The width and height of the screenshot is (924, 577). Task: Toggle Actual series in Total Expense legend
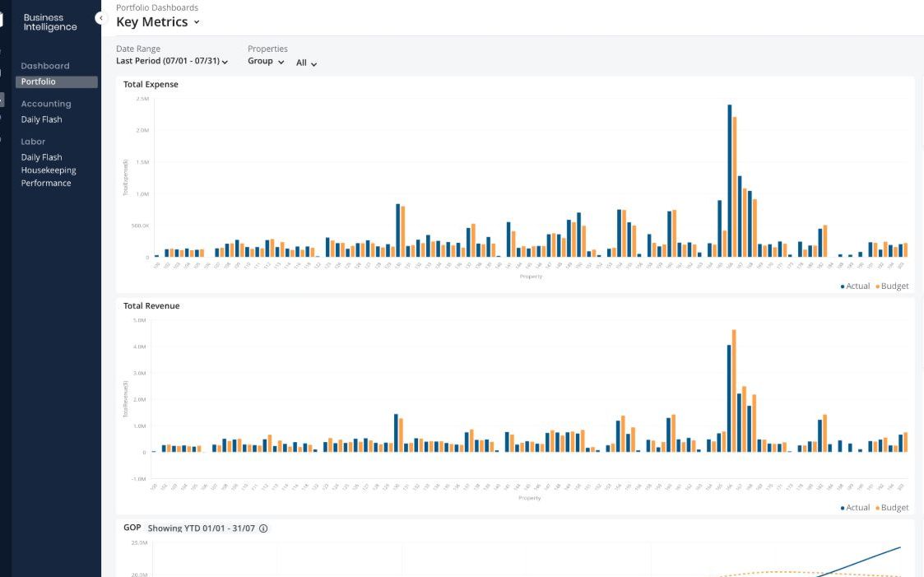tap(855, 286)
